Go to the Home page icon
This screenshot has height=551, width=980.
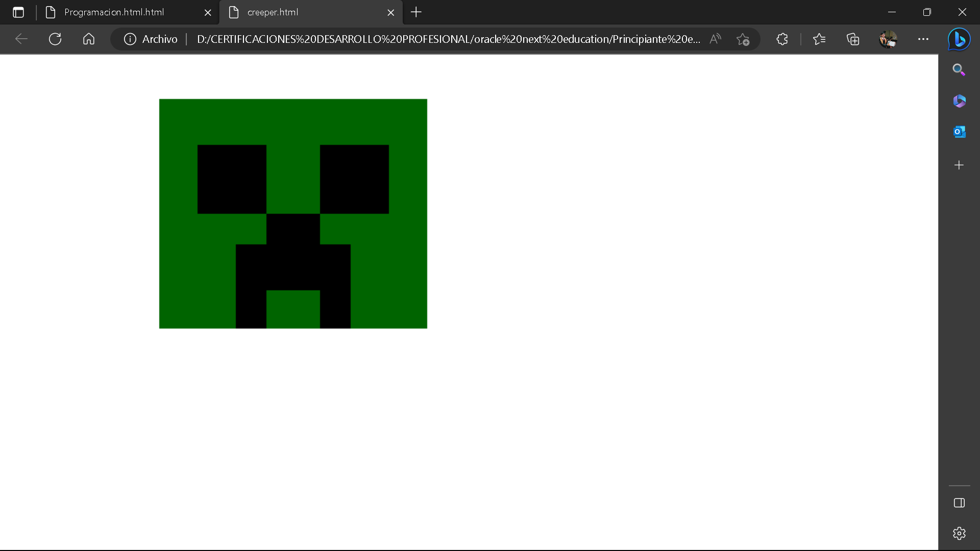click(89, 39)
